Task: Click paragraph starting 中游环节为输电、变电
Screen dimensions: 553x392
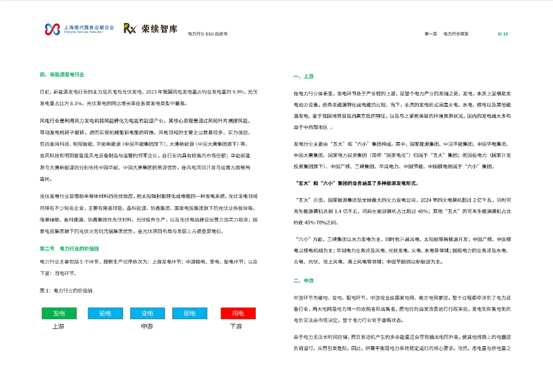Action: (402, 309)
